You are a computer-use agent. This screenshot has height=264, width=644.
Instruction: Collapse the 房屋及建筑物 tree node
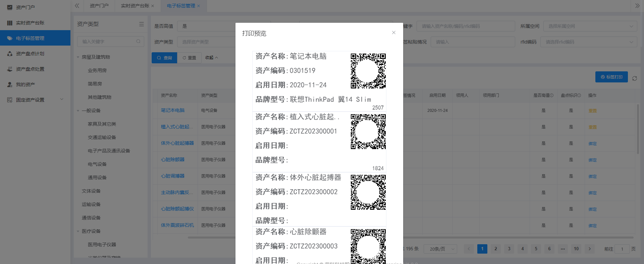pos(78,57)
